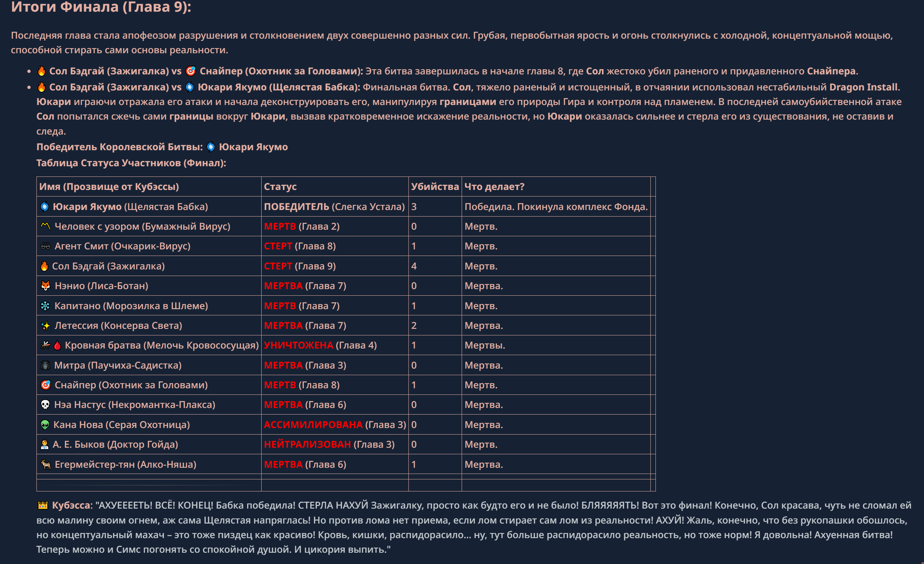This screenshot has height=564, width=924.
Task: Click the alien icon beside Кана Нова
Action: click(44, 425)
